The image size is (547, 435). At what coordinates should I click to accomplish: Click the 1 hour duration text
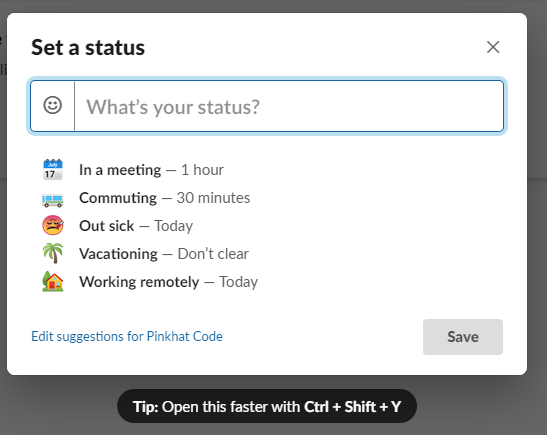[x=202, y=170]
